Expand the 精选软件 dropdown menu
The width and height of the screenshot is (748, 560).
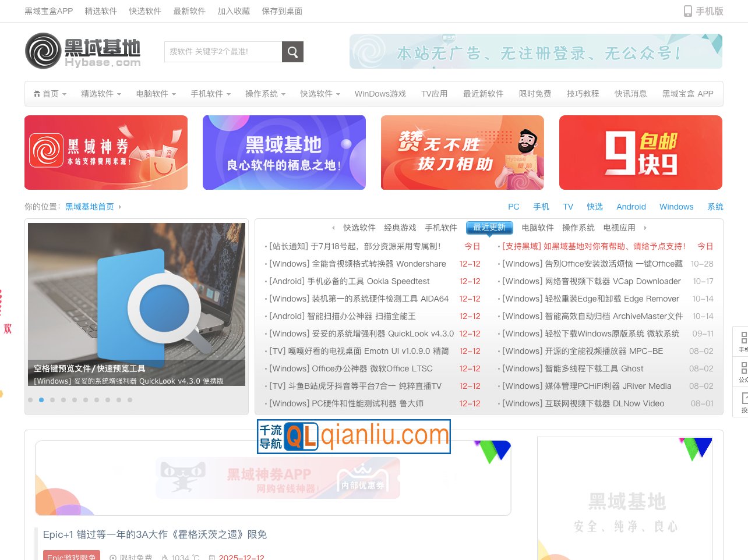click(x=101, y=94)
